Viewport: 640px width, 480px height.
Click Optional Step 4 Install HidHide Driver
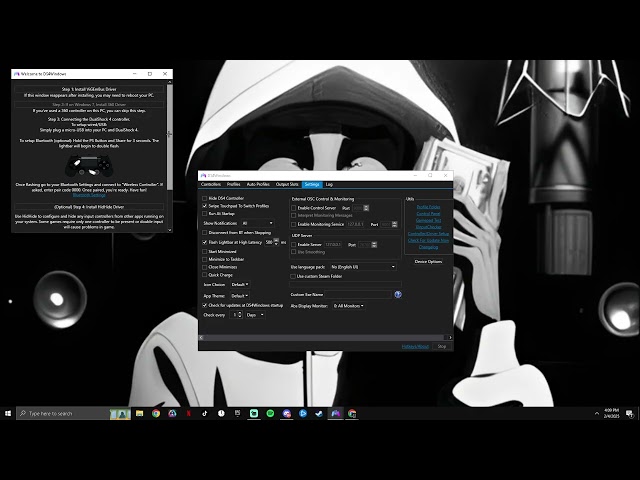coord(89,207)
